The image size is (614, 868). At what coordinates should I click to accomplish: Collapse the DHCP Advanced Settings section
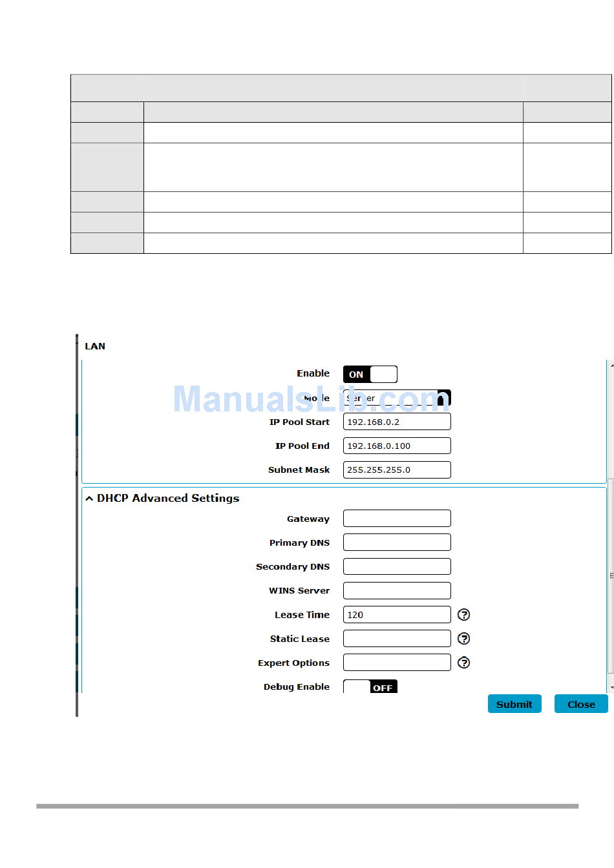click(90, 499)
